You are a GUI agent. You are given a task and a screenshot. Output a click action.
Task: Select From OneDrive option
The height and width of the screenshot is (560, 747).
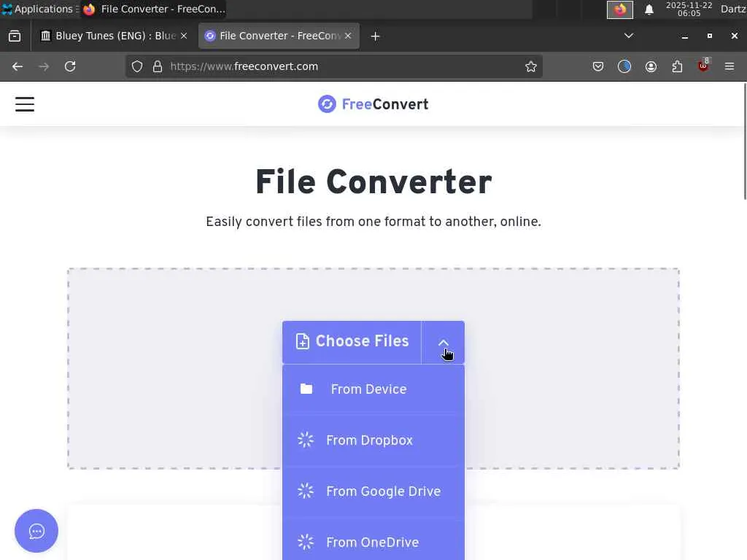tap(373, 542)
